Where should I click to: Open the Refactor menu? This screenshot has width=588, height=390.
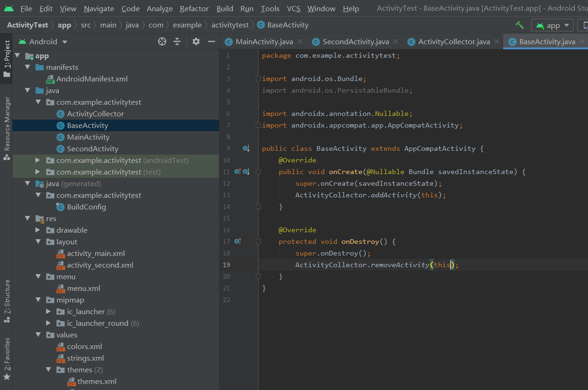194,8
